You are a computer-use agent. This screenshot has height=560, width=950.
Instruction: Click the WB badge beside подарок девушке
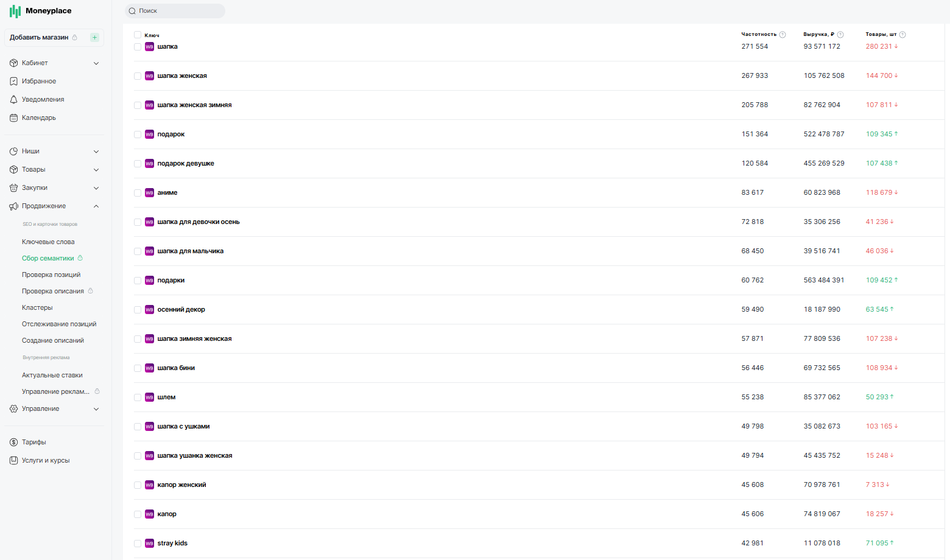[149, 164]
